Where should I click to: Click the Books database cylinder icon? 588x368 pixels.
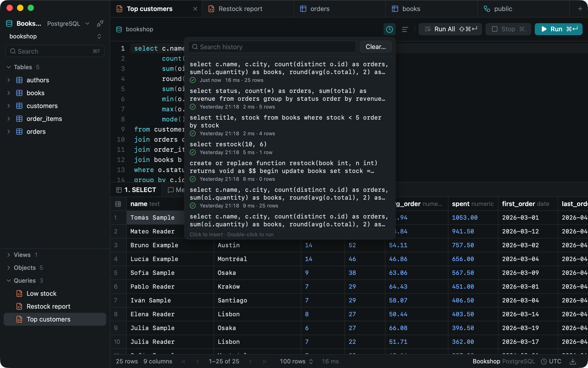[9, 24]
